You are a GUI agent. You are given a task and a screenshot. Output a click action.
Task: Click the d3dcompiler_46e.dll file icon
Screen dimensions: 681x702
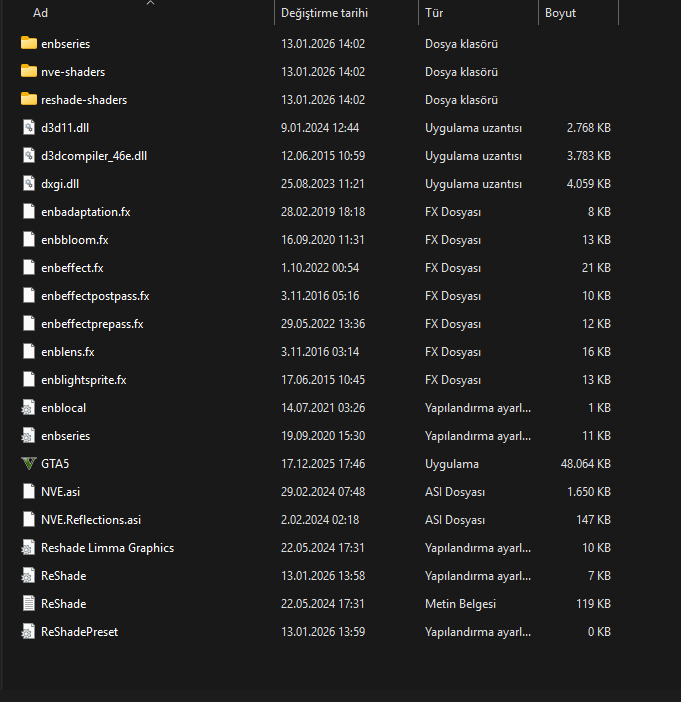(29, 156)
